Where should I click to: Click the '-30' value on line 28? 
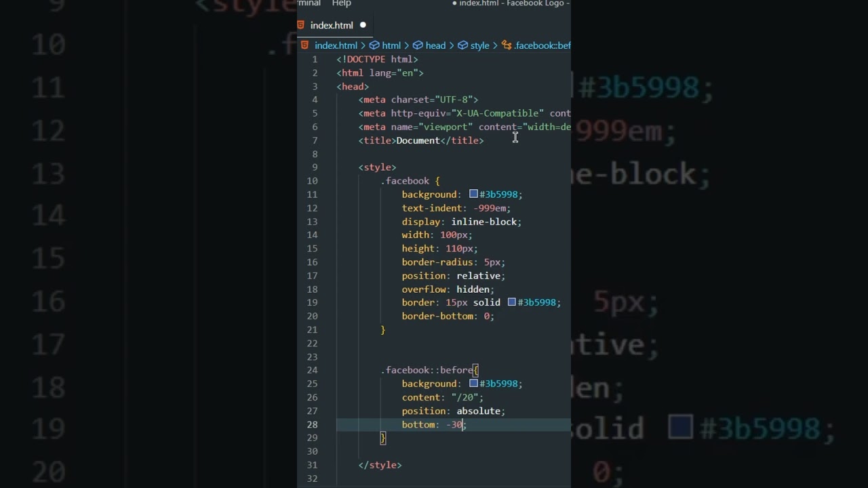click(454, 424)
